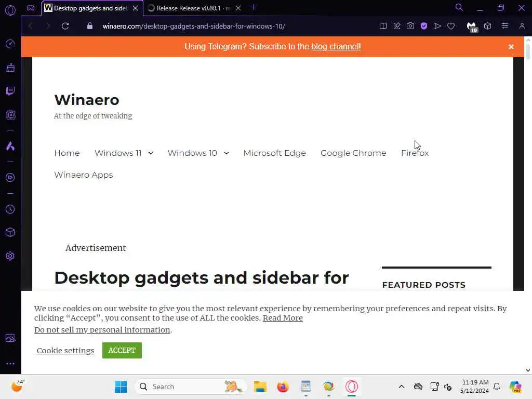The image size is (532, 399).
Task: Click the send (paper plane) icon
Action: (x=437, y=26)
